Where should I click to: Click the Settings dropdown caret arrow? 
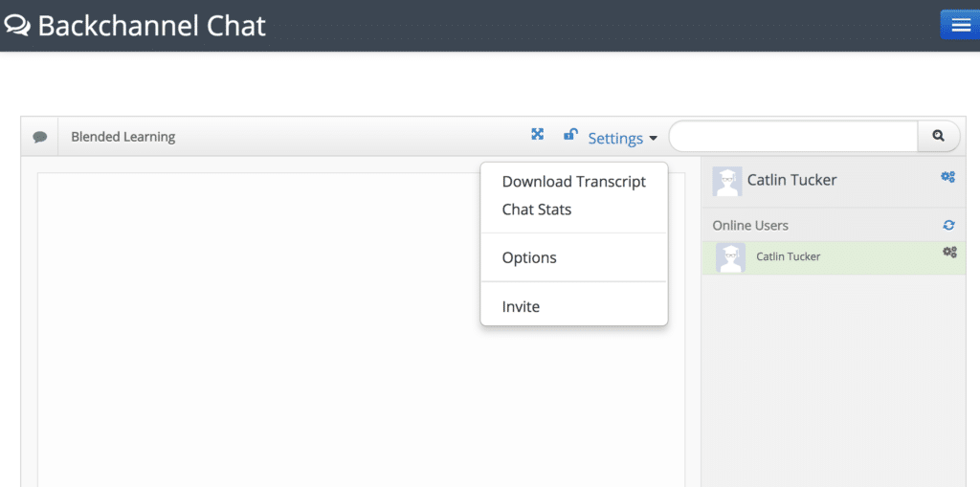click(653, 138)
